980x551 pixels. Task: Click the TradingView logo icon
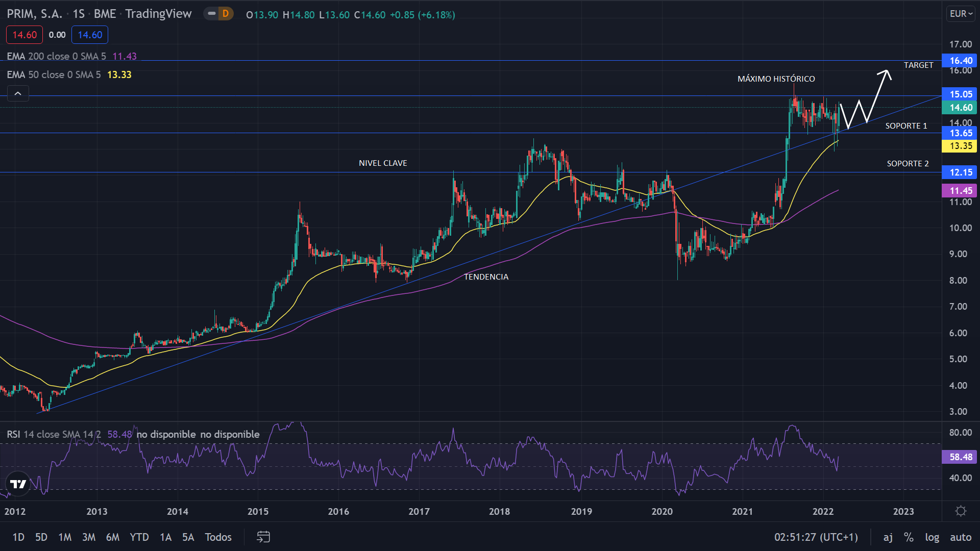pos(18,484)
